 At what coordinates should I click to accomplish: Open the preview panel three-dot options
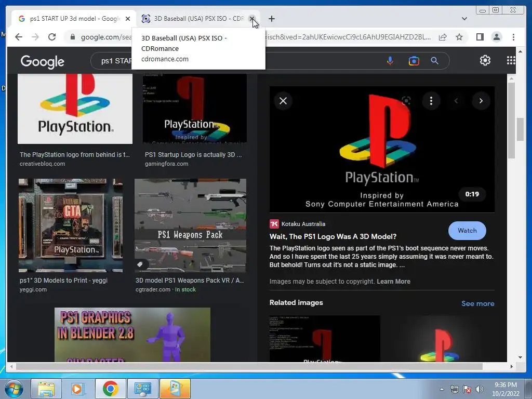[x=431, y=101]
